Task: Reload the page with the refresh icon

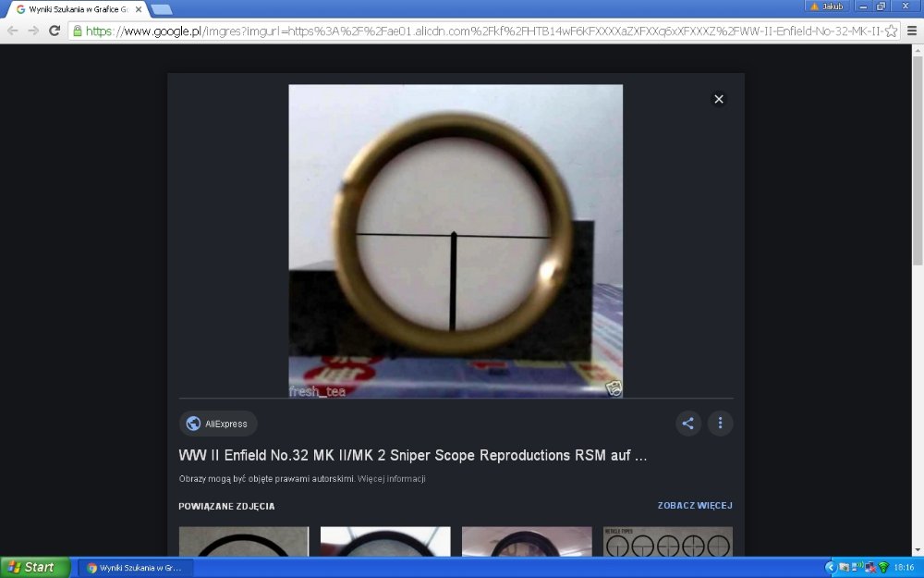Action: click(x=55, y=31)
